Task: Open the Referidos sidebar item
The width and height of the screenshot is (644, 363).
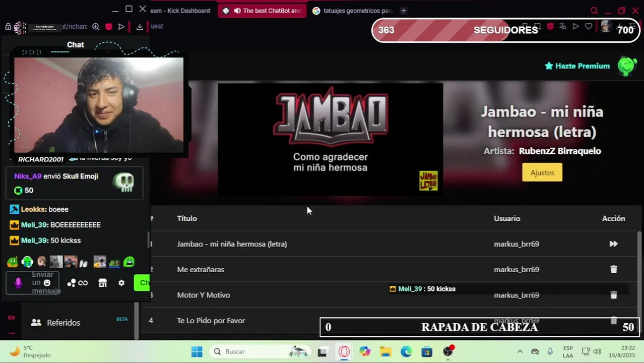Action: coord(63,323)
